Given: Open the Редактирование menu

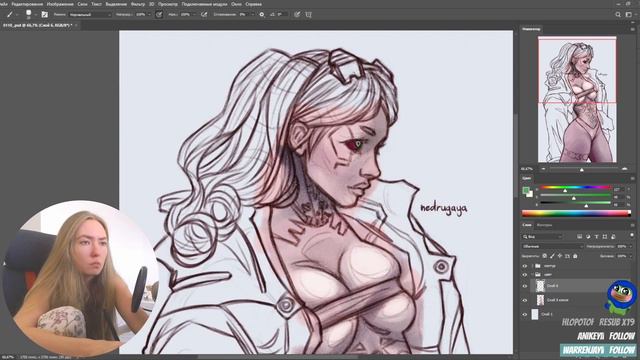Looking at the screenshot, I should pyautogui.click(x=27, y=4).
